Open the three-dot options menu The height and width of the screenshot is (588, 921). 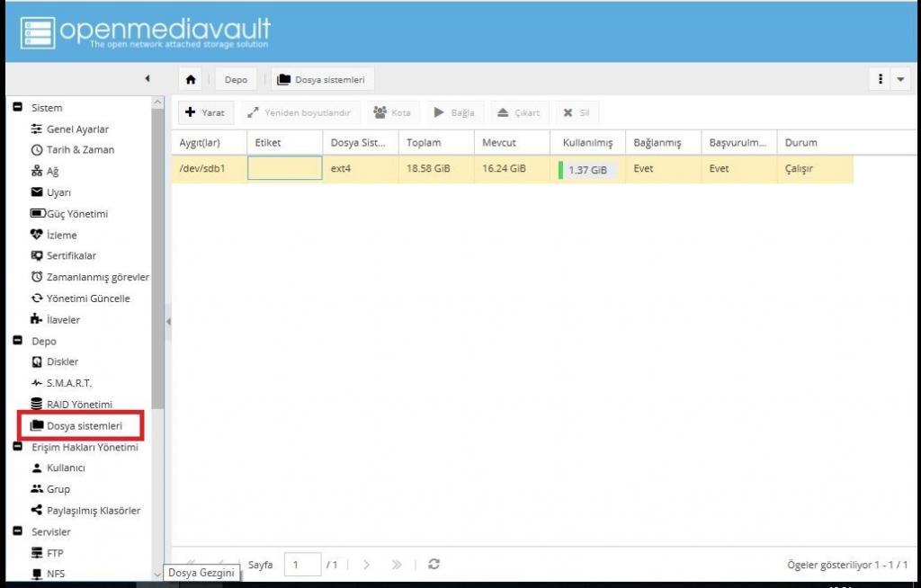coord(880,79)
